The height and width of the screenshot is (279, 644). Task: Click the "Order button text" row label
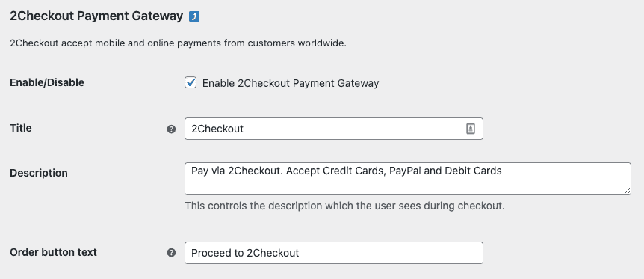(53, 252)
